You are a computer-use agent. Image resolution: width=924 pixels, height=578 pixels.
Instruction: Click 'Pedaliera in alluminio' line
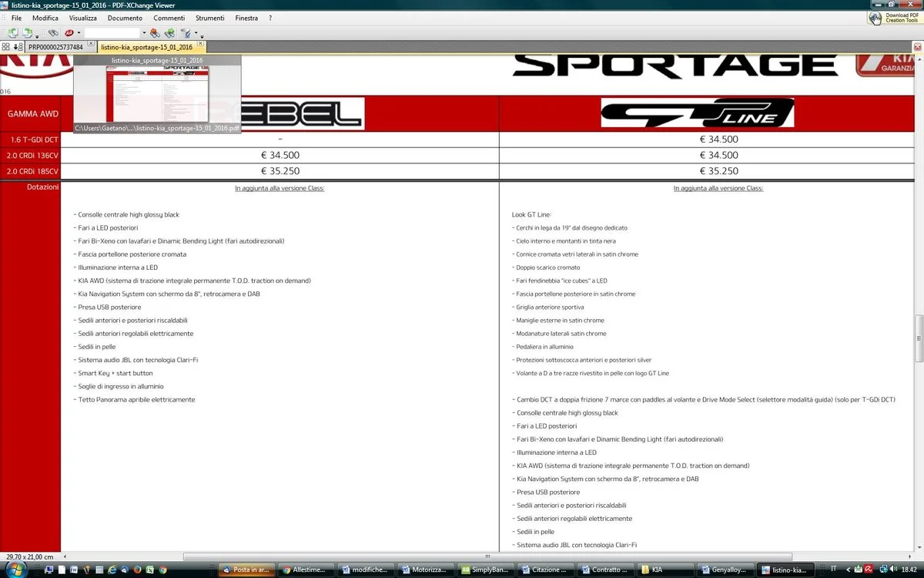coord(543,347)
